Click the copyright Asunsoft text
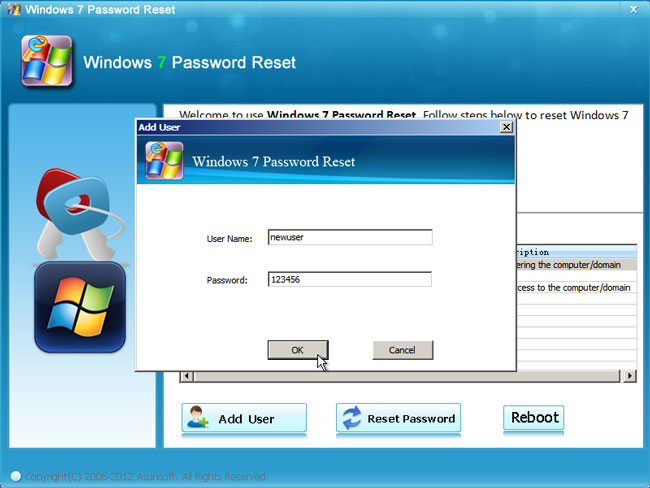Image resolution: width=650 pixels, height=488 pixels. pyautogui.click(x=146, y=476)
